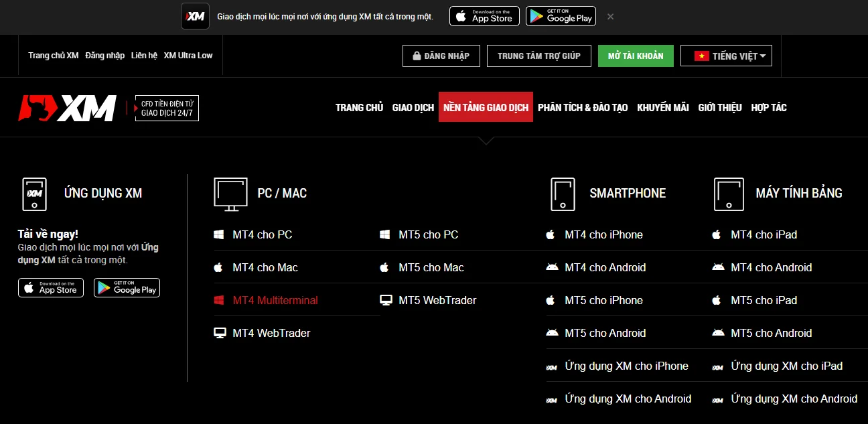Click monitor icon beside MT4 WebTrader
Viewport: 868px width, 424px height.
point(220,333)
